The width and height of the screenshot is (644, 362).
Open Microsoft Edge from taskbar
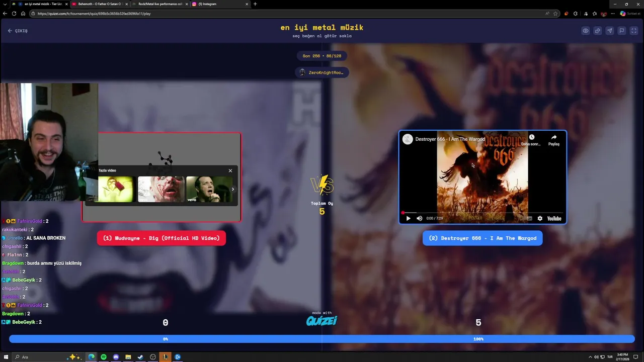click(92, 357)
